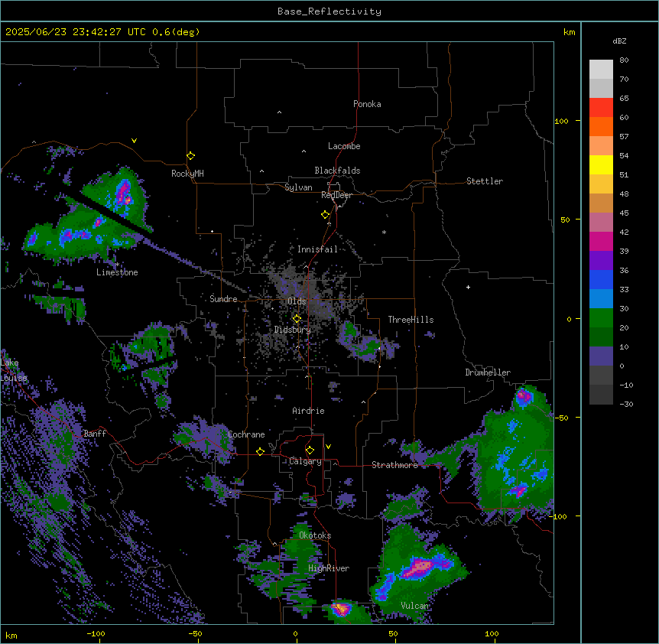
Task: Click the Calgary city label
Action: 305,461
